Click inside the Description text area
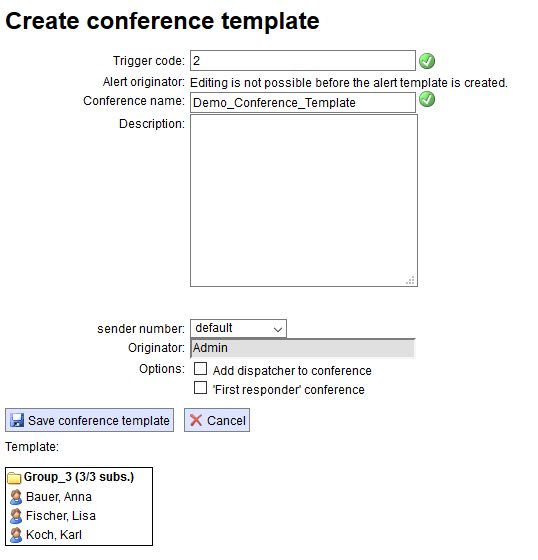This screenshot has width=538, height=560. coord(304,200)
